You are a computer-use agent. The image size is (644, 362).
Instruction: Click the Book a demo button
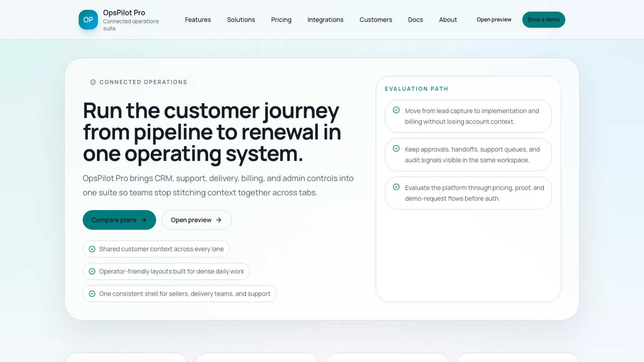click(543, 20)
